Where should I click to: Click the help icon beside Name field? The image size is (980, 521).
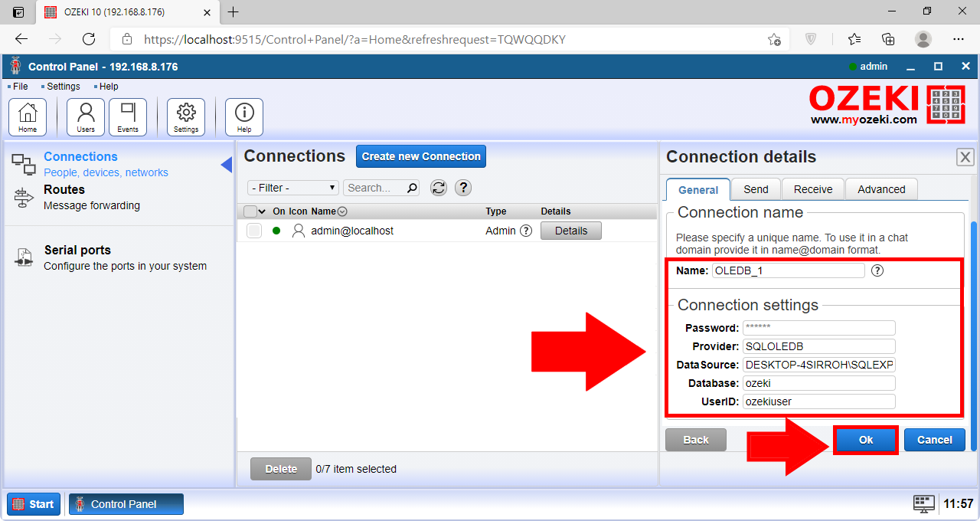877,270
